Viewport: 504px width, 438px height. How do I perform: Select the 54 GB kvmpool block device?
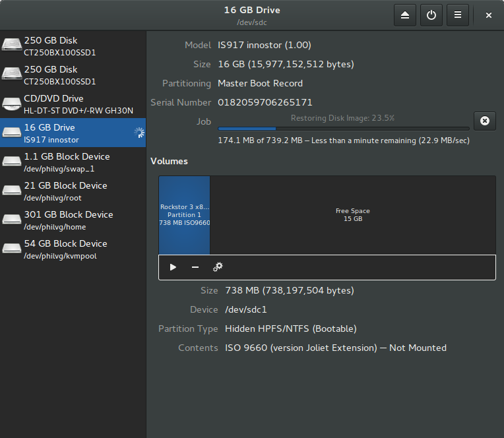point(73,249)
